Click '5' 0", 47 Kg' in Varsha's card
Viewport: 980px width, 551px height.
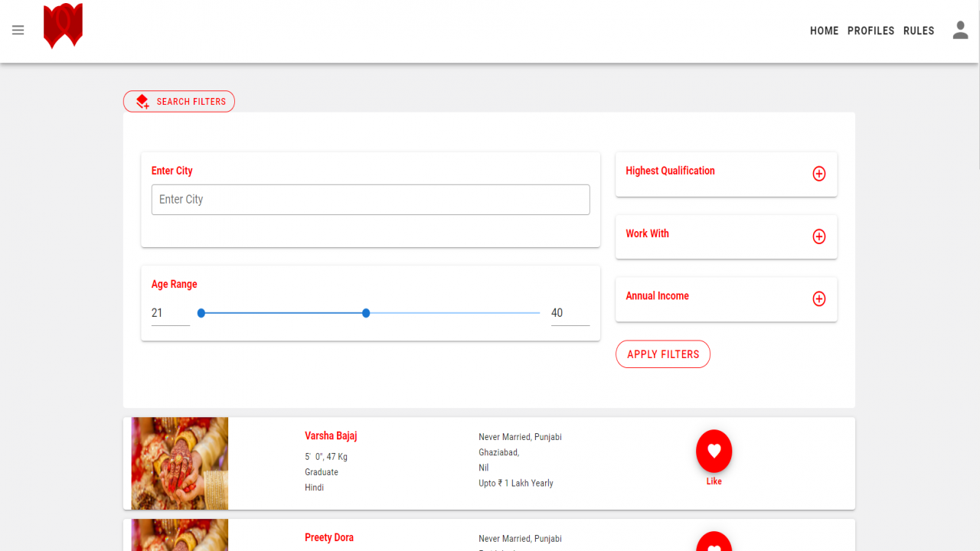tap(326, 457)
